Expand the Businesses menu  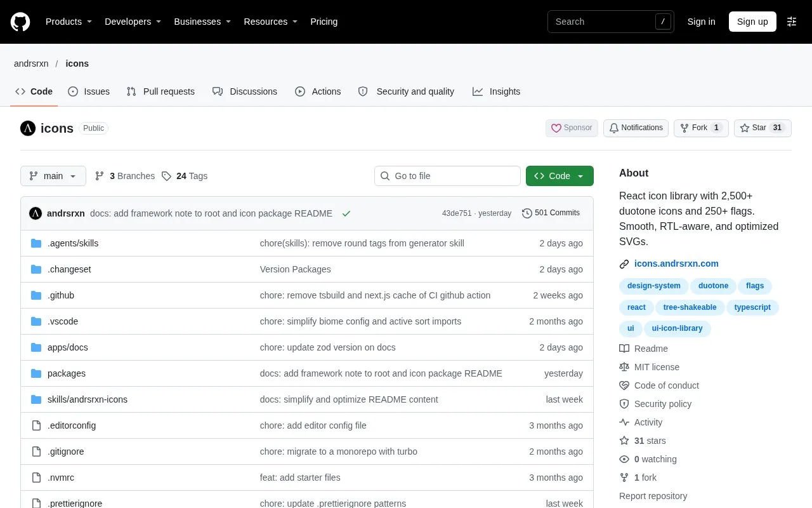click(x=202, y=22)
